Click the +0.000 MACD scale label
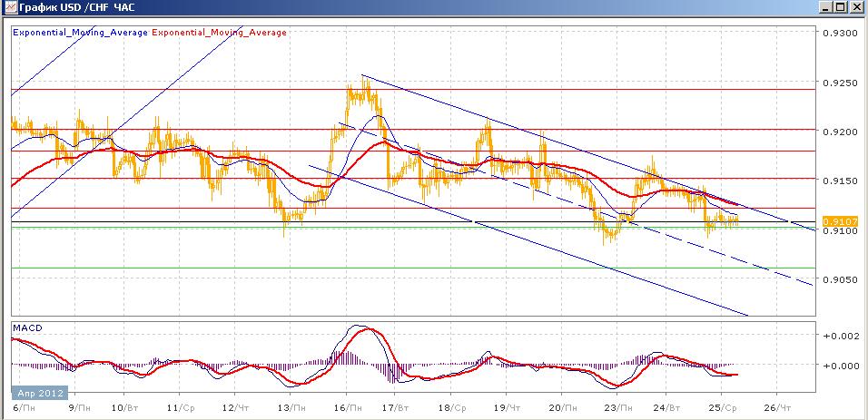Screen dimensions: 868x420 point(842,366)
